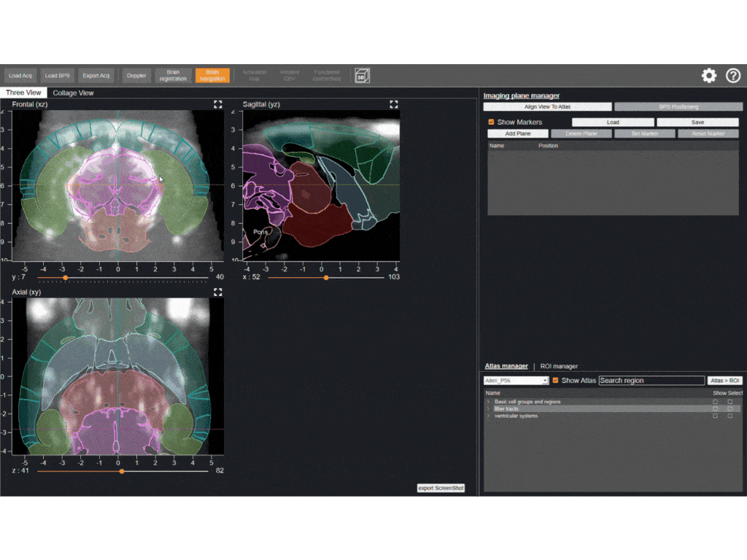Click the Add Plane button

click(517, 133)
